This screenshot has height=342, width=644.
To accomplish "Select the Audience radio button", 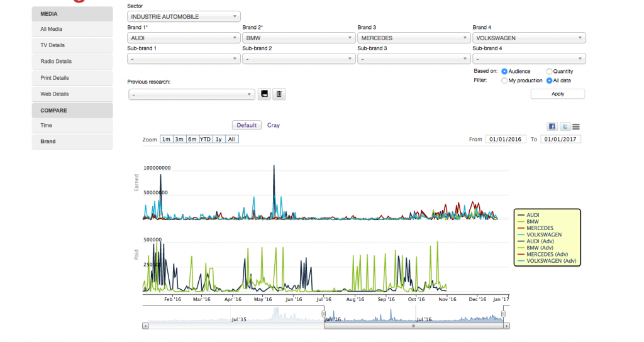I will click(x=504, y=72).
